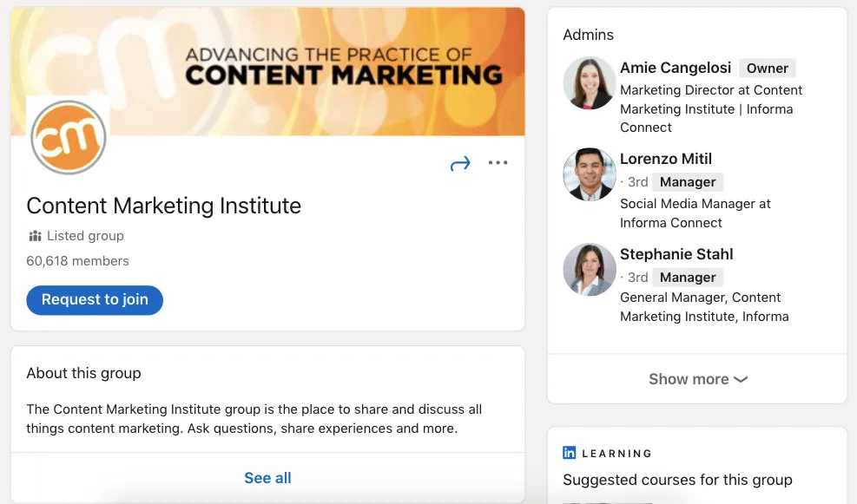Click 'Social Media Manager at Informa Connect' text

(695, 213)
